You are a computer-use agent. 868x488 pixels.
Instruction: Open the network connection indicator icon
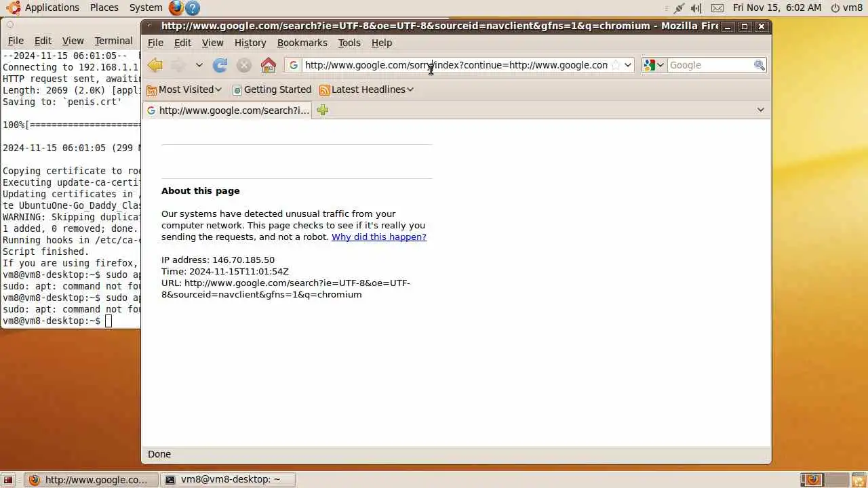679,8
